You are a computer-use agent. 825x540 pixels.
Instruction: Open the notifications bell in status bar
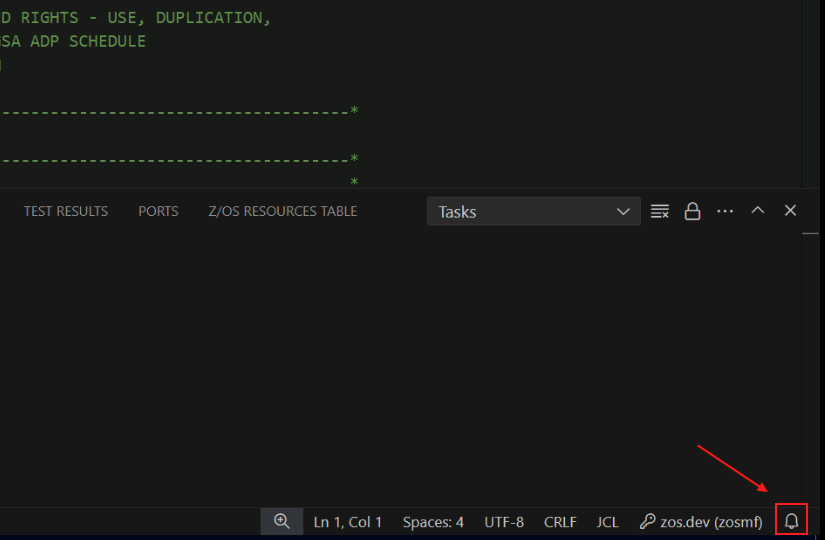coord(791,521)
